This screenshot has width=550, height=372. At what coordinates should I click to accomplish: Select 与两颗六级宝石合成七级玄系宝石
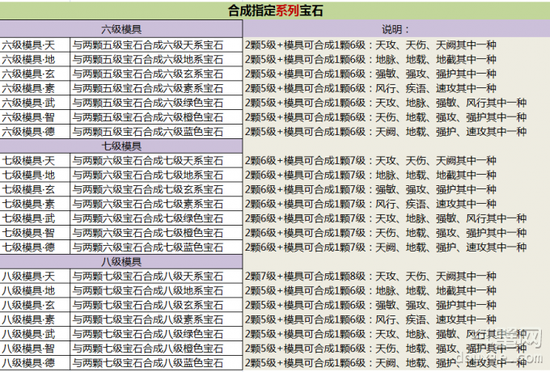pos(156,189)
